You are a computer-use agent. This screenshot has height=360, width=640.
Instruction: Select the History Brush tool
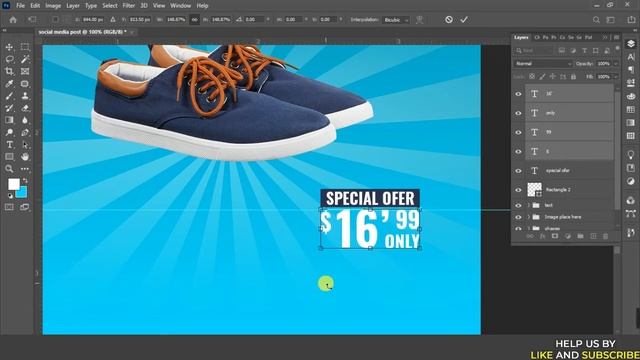click(x=9, y=108)
